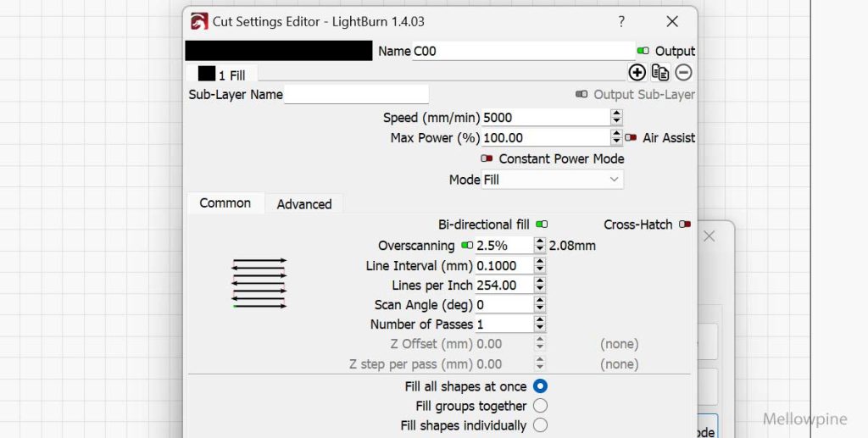This screenshot has width=868, height=438.
Task: Click the Line Interval value field
Action: coord(504,265)
